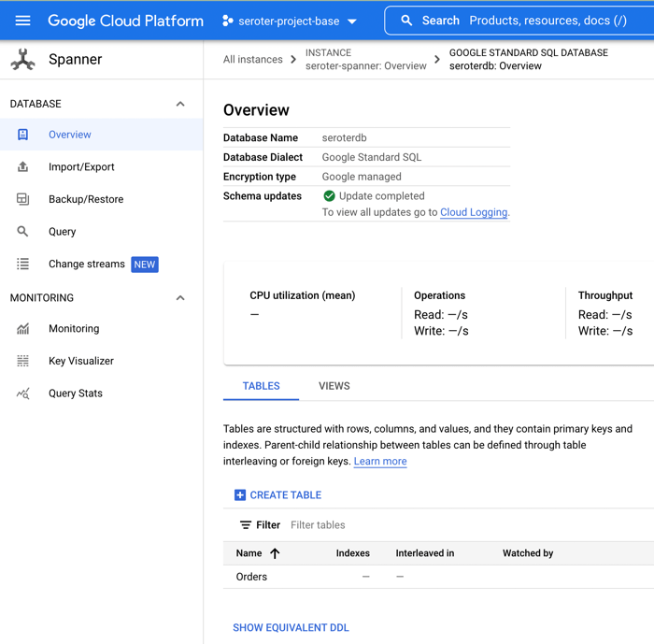The image size is (654, 644).
Task: Collapse the DATABASE sidebar section
Action: [x=180, y=104]
